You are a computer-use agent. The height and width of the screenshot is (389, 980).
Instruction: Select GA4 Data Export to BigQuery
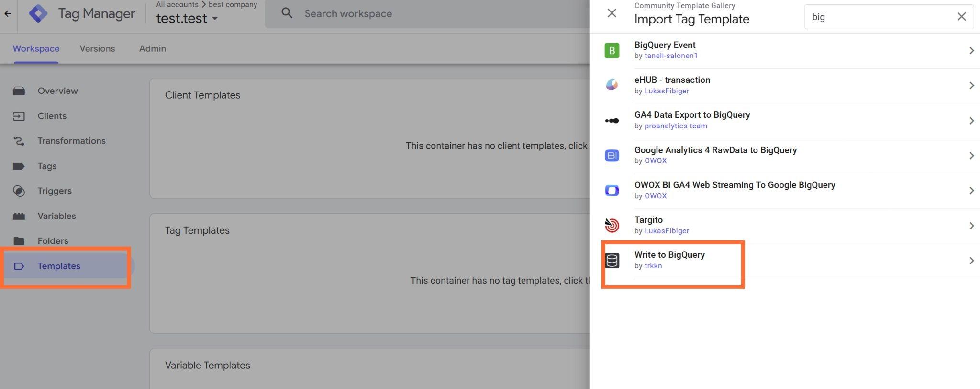pyautogui.click(x=692, y=115)
